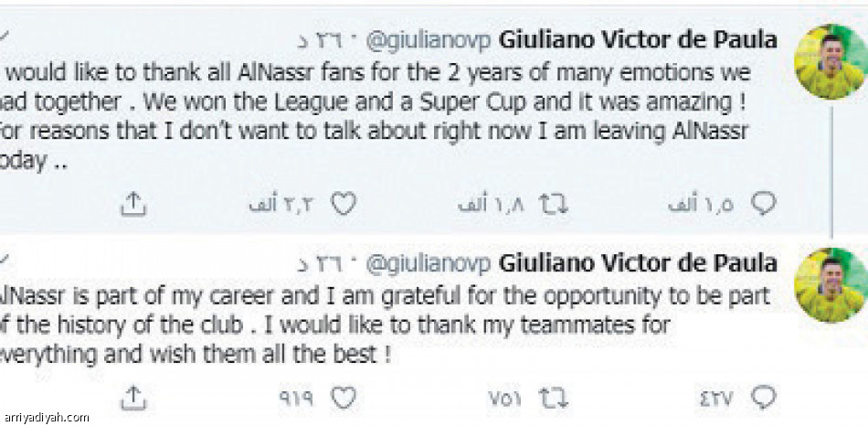Retweet the first tweet thanking AlNassr fans

[x=552, y=205]
